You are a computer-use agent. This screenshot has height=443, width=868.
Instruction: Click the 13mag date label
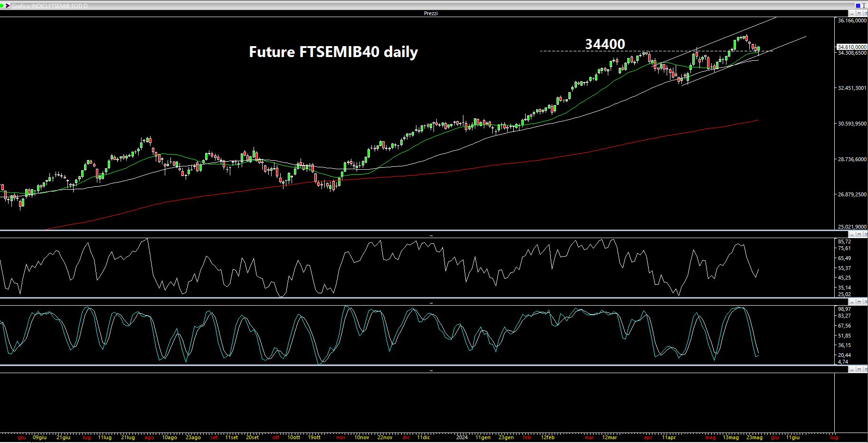coord(731,437)
